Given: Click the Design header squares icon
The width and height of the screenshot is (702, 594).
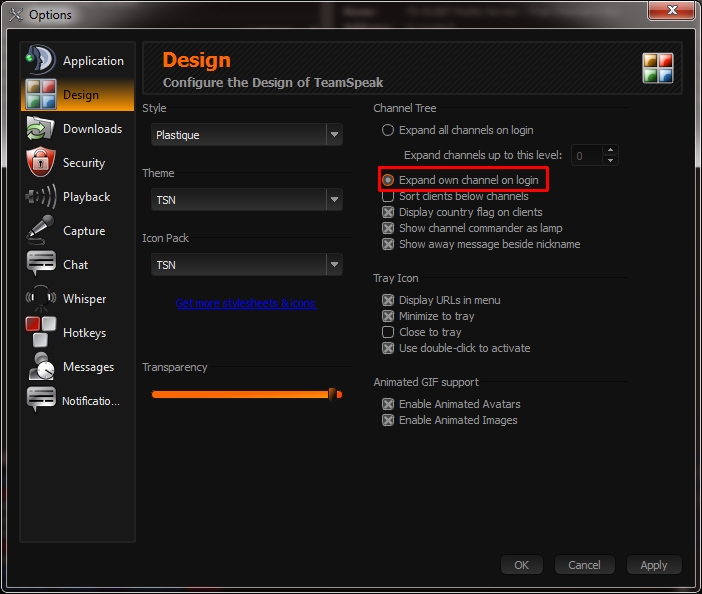Looking at the screenshot, I should [x=658, y=68].
